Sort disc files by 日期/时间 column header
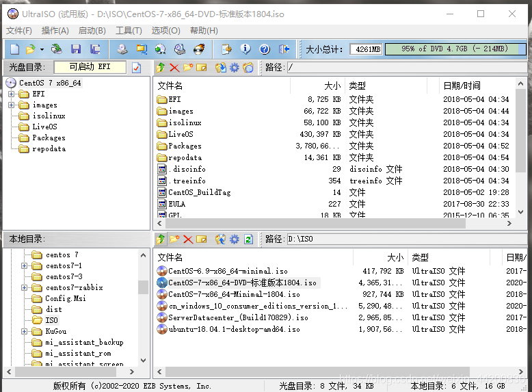Viewport: 532px width, 392px height. coord(477,86)
